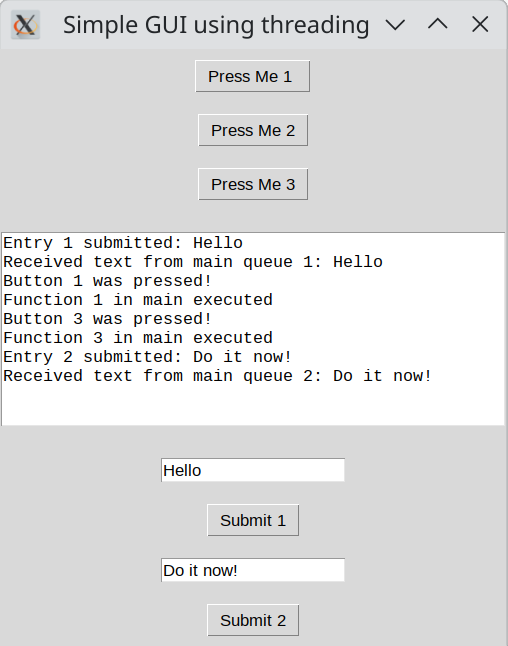The height and width of the screenshot is (646, 508).
Task: Maximize window using the up chevron
Action: pyautogui.click(x=438, y=24)
